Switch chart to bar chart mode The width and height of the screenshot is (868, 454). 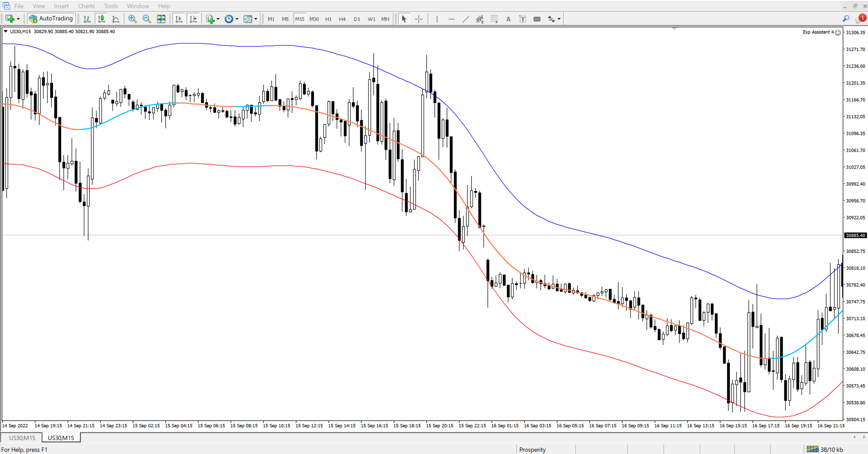[x=87, y=19]
